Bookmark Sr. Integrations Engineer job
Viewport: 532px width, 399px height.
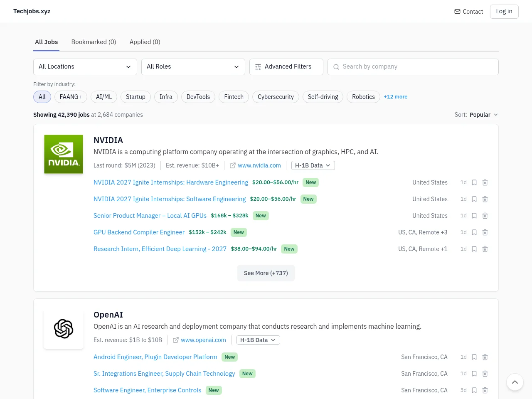[474, 374]
